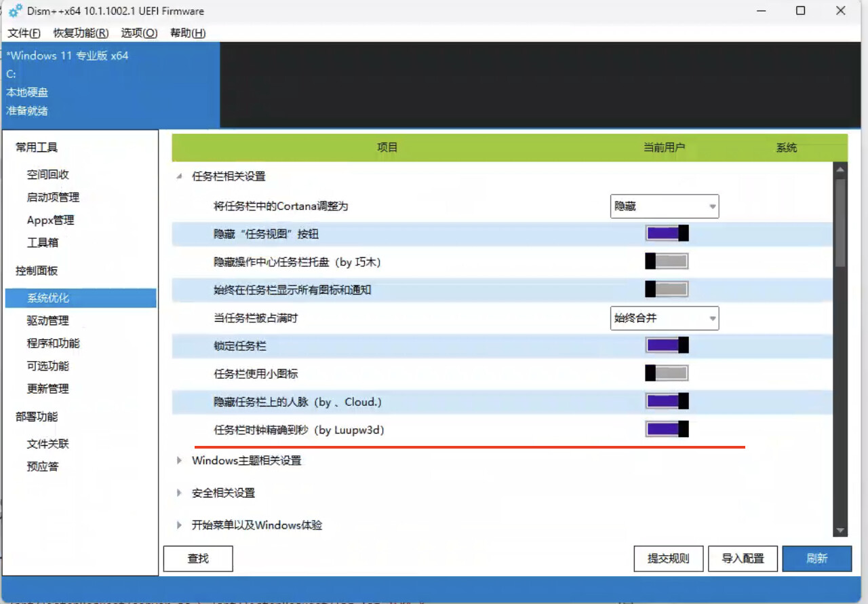The height and width of the screenshot is (604, 868).
Task: Enable 任务栏使用小图标 switch
Action: click(x=667, y=373)
